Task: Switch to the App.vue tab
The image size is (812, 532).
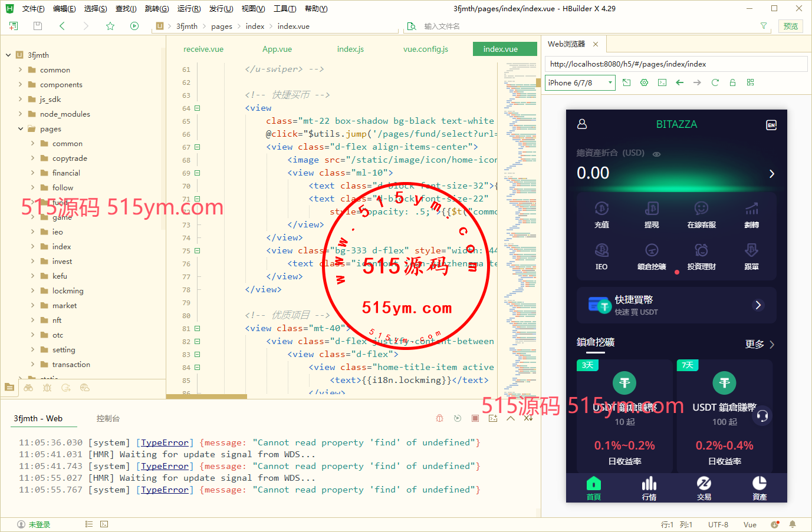Action: coord(277,49)
